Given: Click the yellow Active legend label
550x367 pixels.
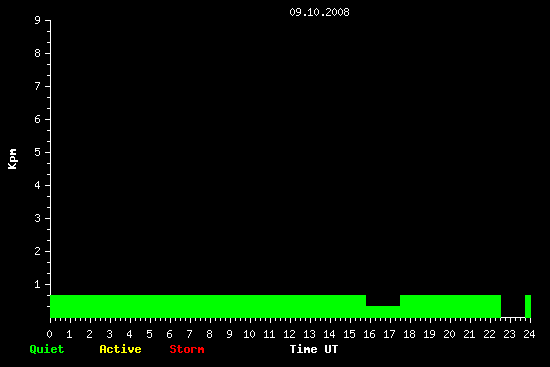Looking at the screenshot, I should tap(120, 349).
